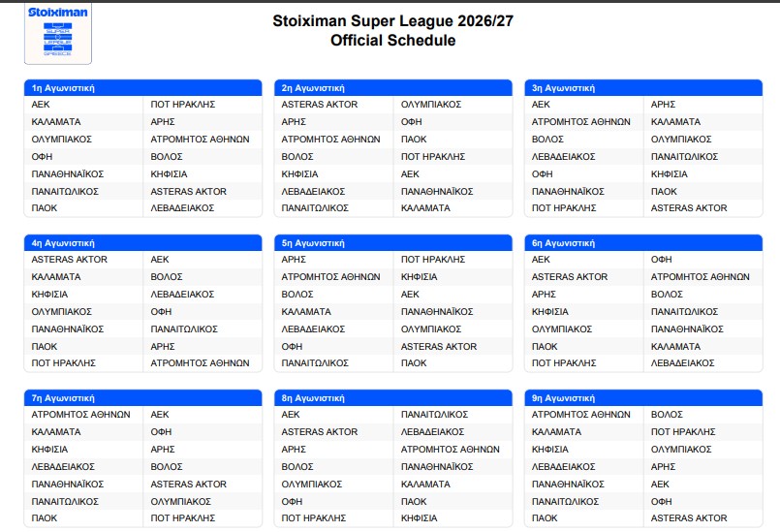The image size is (780, 532).
Task: Select the 2η Αγωνιστική header
Action: pos(393,88)
